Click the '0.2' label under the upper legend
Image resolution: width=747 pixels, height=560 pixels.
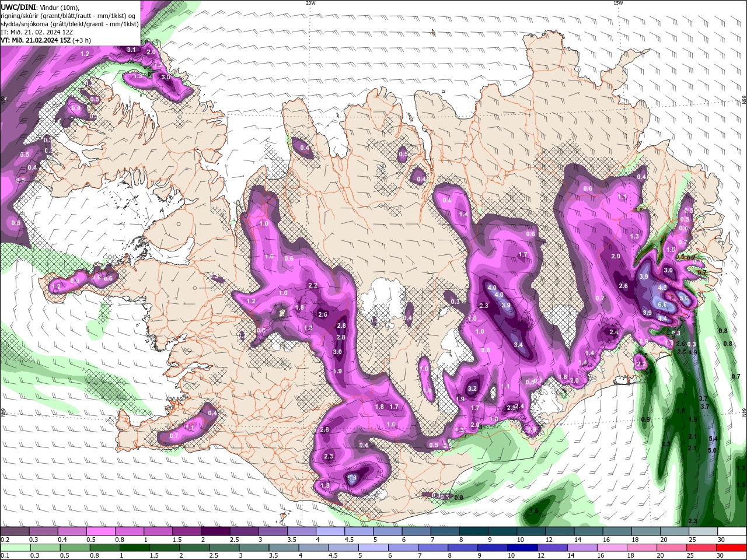[x=5, y=540]
